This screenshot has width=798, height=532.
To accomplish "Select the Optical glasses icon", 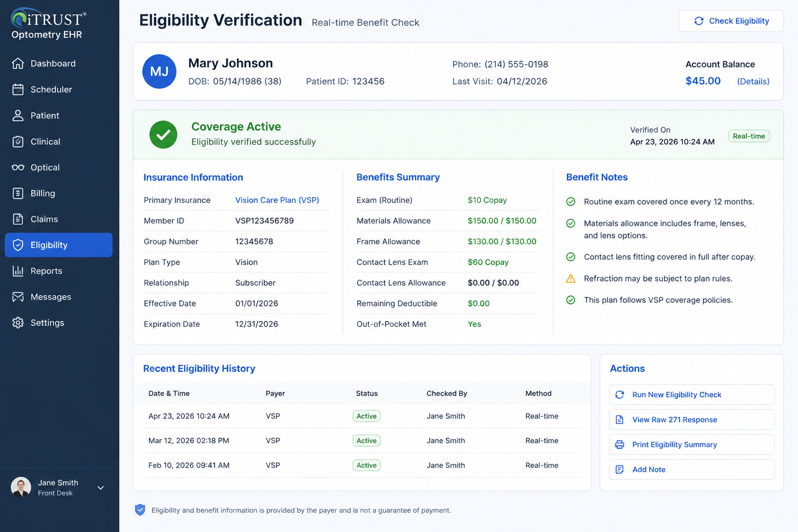I will (x=18, y=167).
